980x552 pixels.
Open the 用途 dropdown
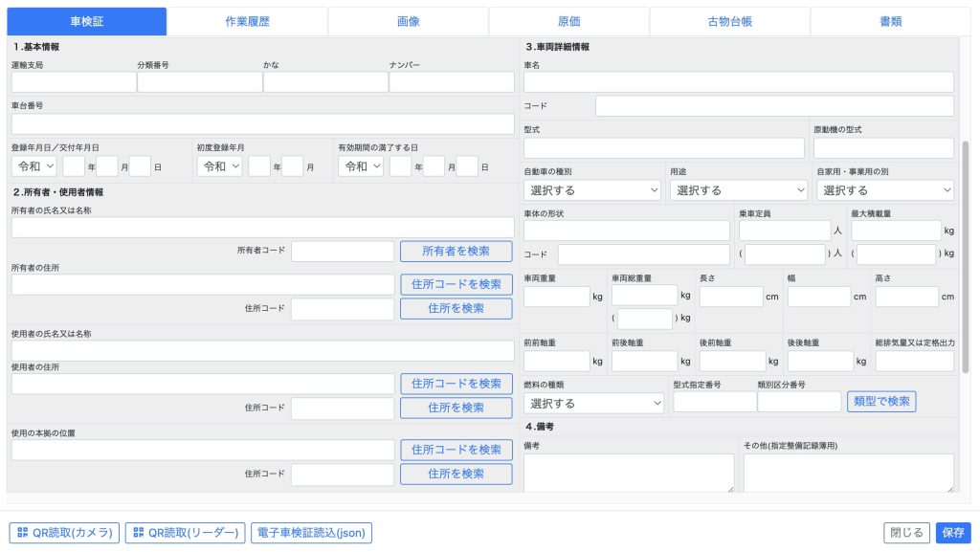click(738, 190)
